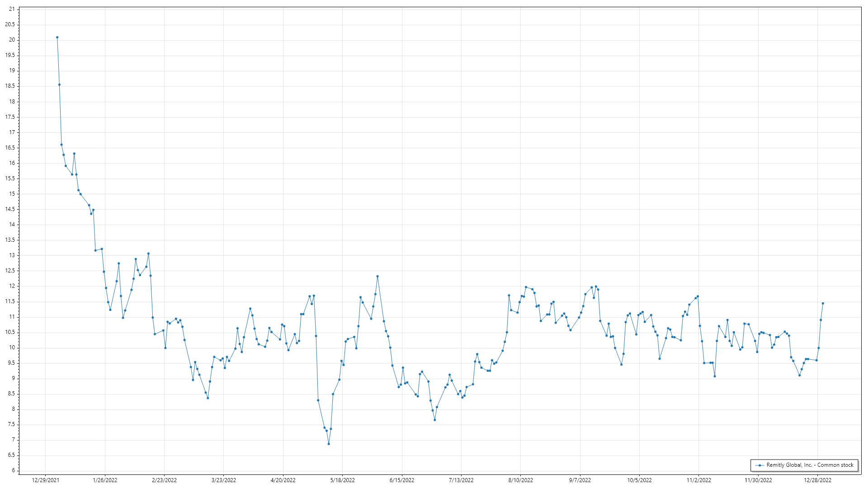The width and height of the screenshot is (868, 488).
Task: Click the 9/7/2022 x-axis date label
Action: (x=580, y=480)
